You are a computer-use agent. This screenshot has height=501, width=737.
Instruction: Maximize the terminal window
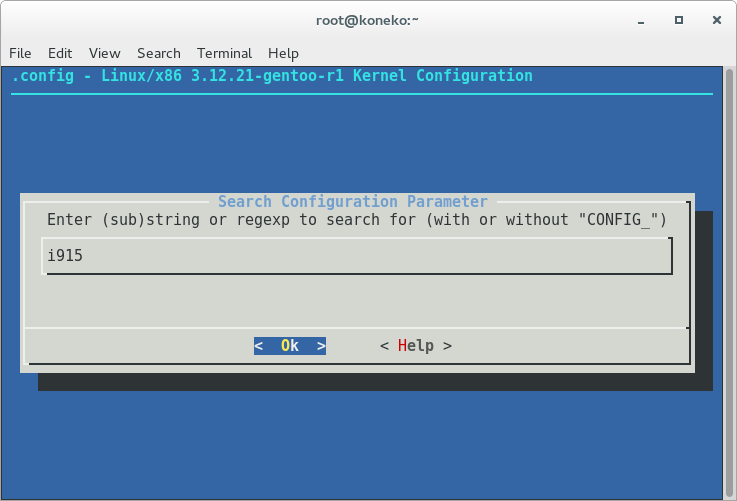pos(679,20)
